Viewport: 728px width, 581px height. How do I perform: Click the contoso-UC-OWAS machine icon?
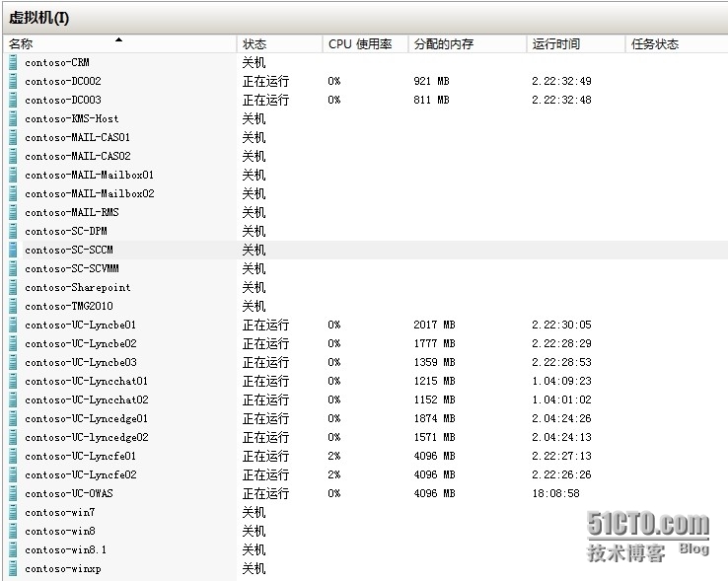pyautogui.click(x=13, y=493)
